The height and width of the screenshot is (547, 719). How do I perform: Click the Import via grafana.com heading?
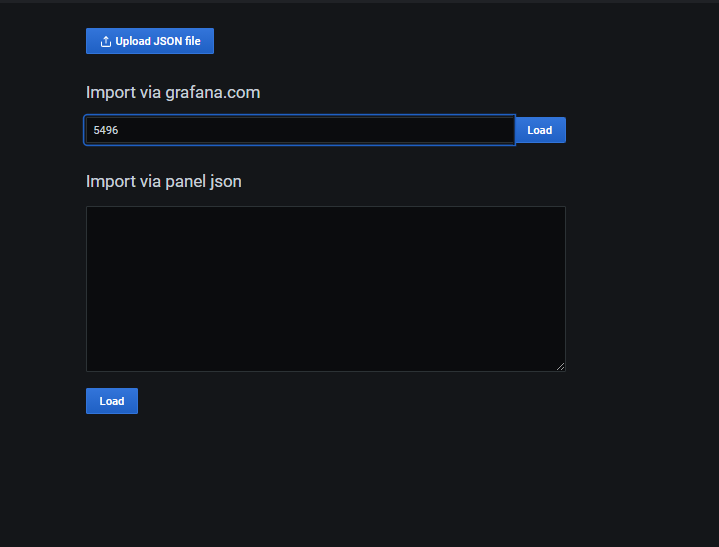tap(173, 93)
